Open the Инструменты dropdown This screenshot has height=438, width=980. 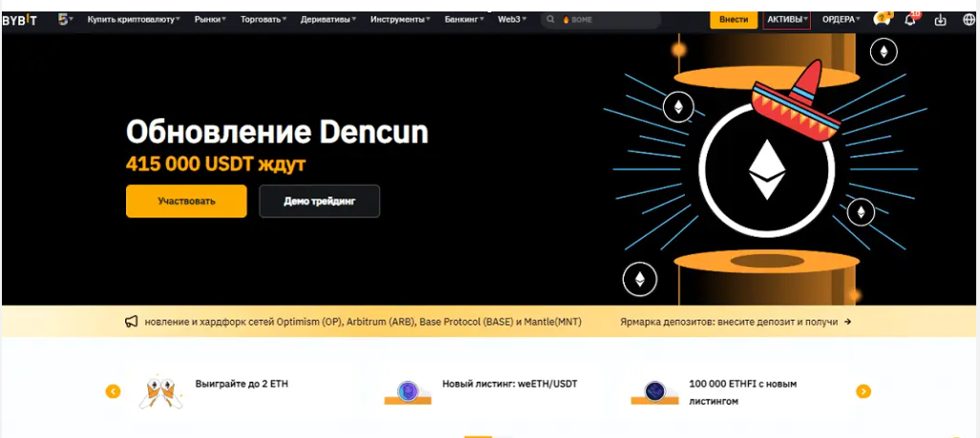tap(400, 20)
